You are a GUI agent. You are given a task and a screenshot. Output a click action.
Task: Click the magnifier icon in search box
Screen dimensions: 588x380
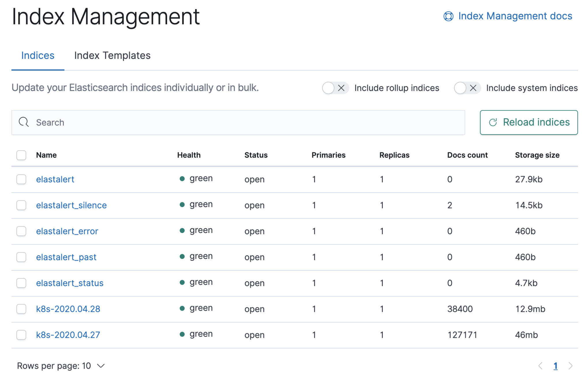(23, 122)
